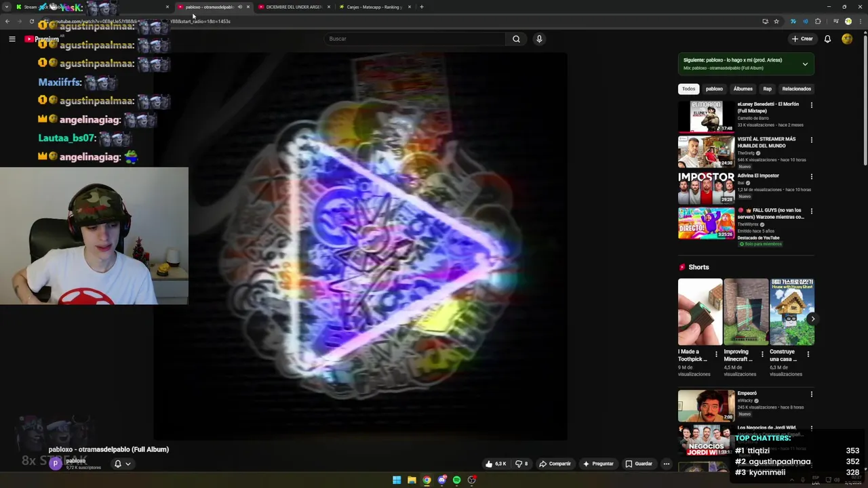The width and height of the screenshot is (868, 488).
Task: Click Compartir to share the video
Action: [x=555, y=464]
